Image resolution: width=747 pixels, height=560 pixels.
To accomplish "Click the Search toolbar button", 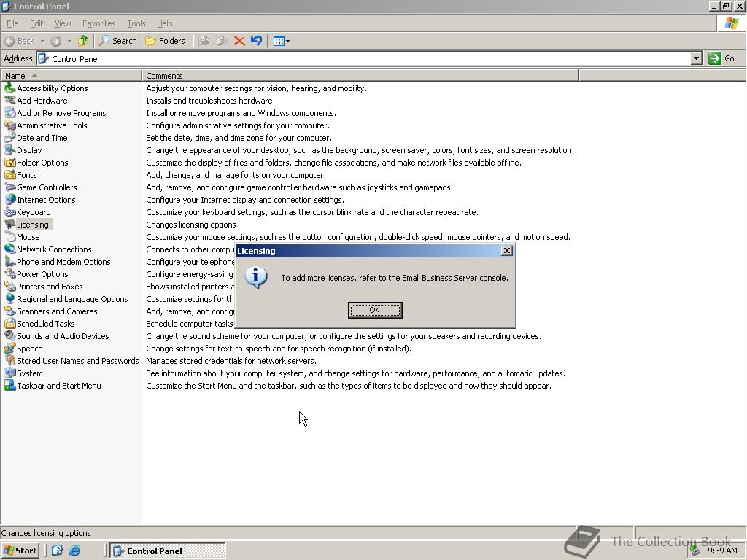I will coord(117,41).
